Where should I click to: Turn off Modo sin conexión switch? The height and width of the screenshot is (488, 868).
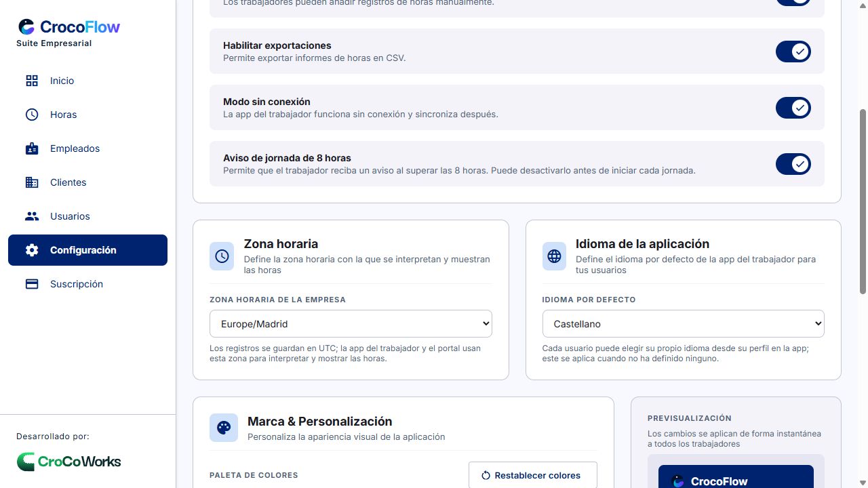coord(793,108)
